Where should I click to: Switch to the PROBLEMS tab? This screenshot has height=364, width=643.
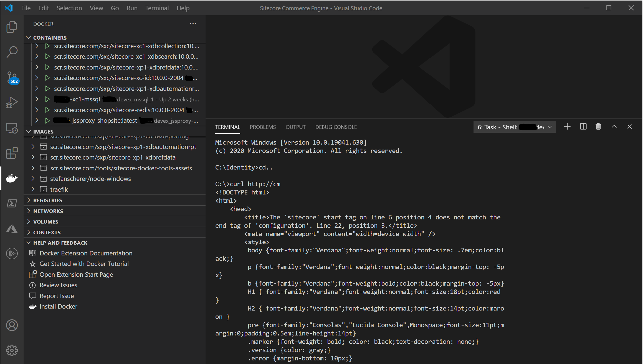click(262, 127)
